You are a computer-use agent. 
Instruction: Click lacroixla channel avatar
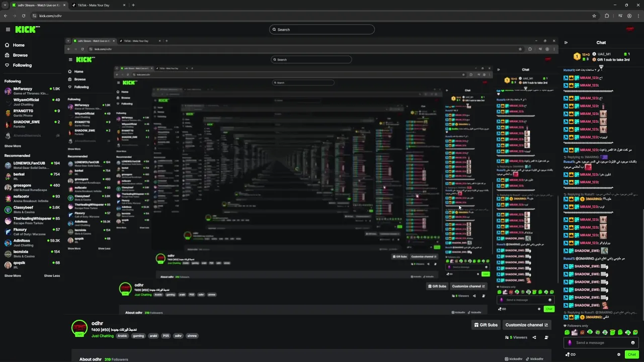click(8, 254)
